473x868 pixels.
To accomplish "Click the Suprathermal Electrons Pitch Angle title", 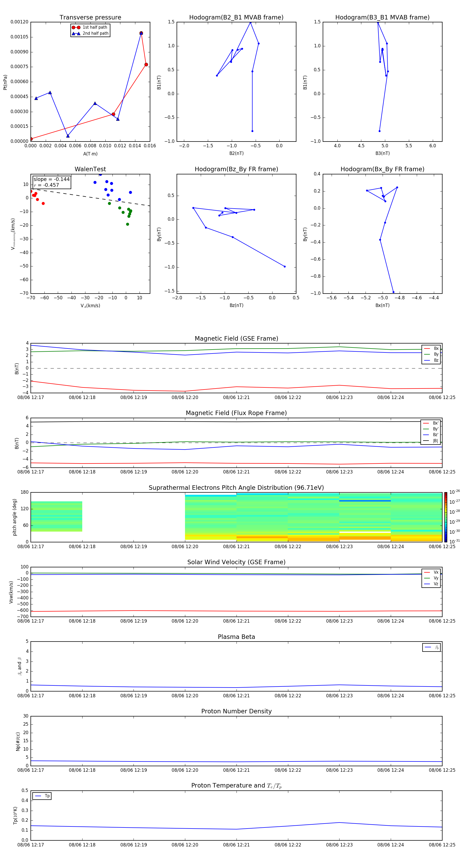I will pyautogui.click(x=236, y=488).
